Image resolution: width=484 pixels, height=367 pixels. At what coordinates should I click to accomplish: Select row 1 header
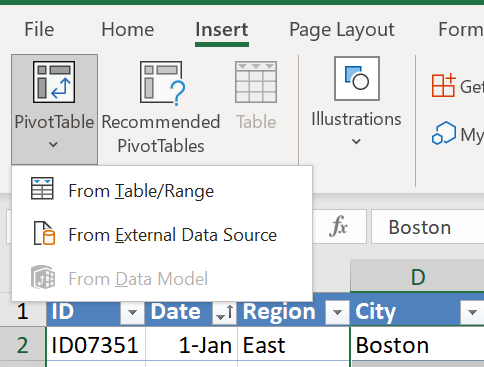pos(23,310)
